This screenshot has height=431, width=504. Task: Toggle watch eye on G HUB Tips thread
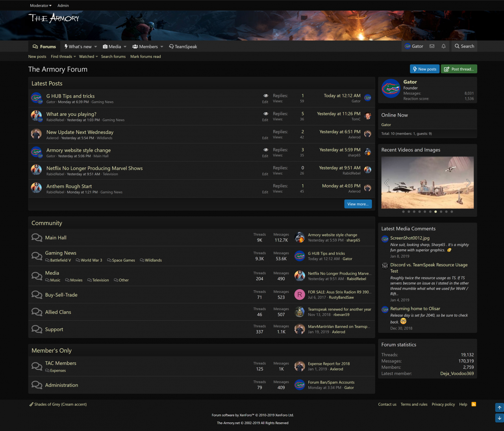(x=266, y=96)
